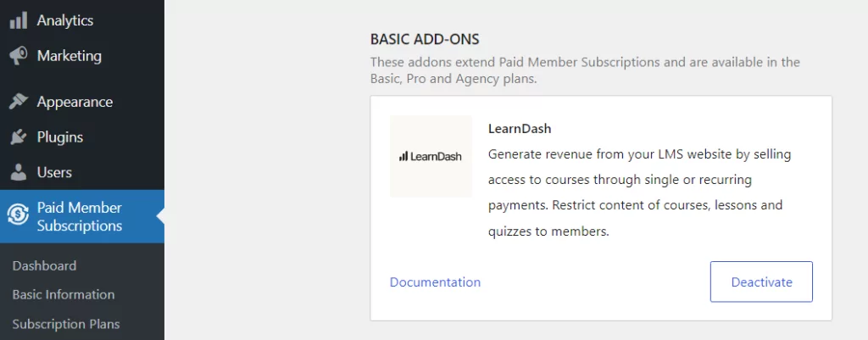Click the 'These addons extend Paid Member Subscriptions' text
Screen dimensions: 868x340
(585, 70)
